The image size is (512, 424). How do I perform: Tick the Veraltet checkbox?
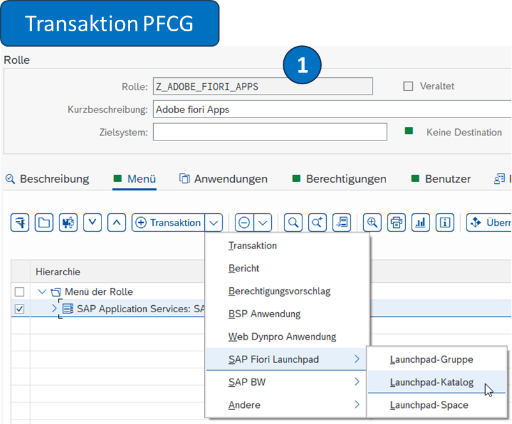click(408, 86)
